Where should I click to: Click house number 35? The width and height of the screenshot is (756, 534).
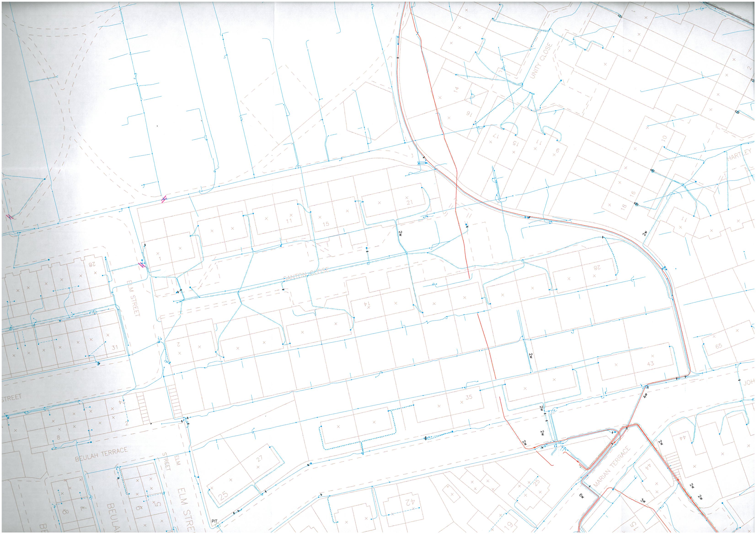click(x=469, y=397)
